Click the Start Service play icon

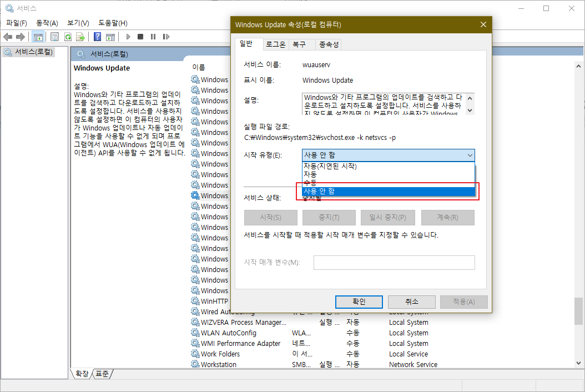128,37
